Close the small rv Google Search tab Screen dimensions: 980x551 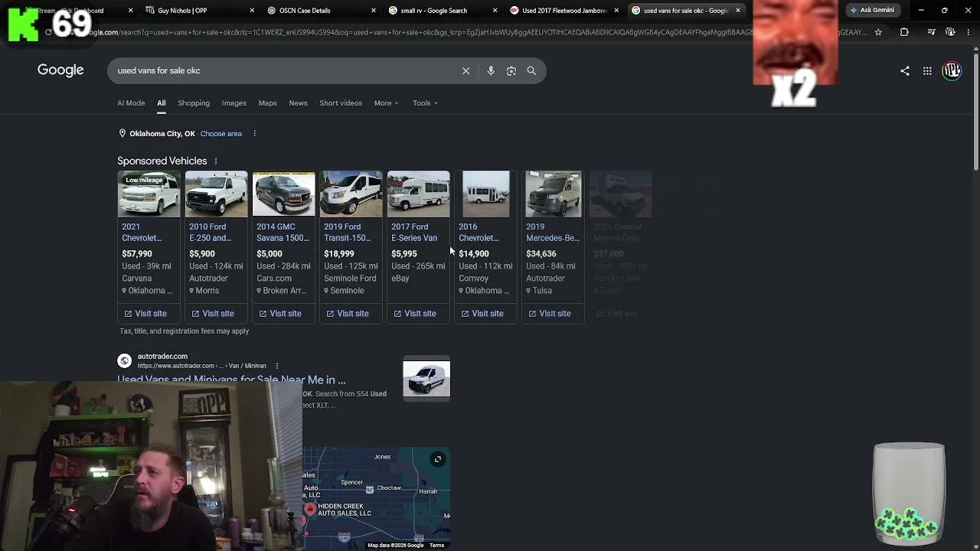pyautogui.click(x=495, y=11)
